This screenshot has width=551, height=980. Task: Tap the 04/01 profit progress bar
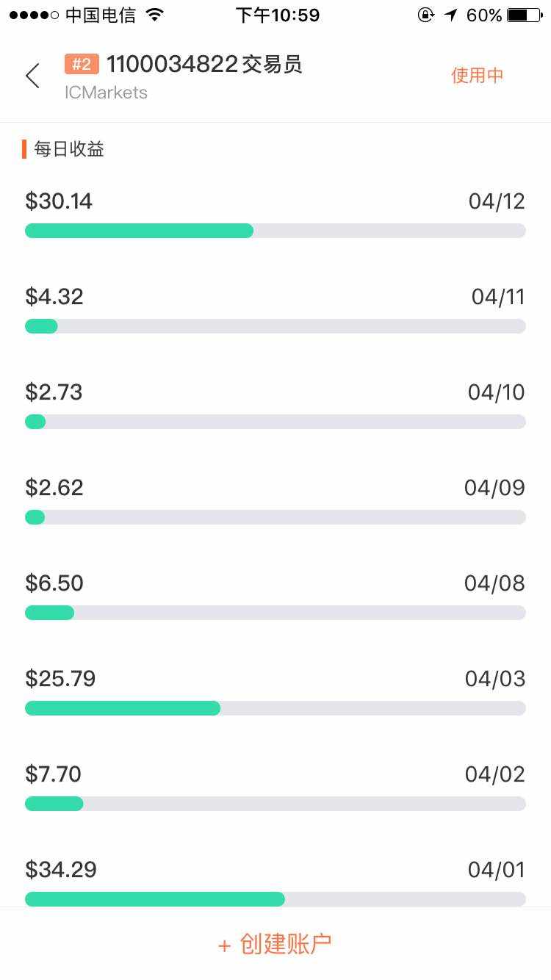click(x=275, y=899)
